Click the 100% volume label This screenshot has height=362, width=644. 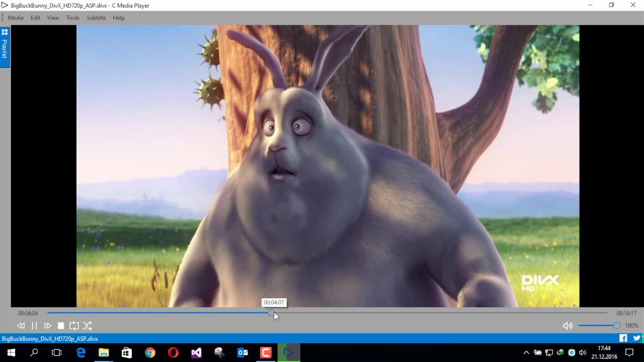pyautogui.click(x=631, y=326)
